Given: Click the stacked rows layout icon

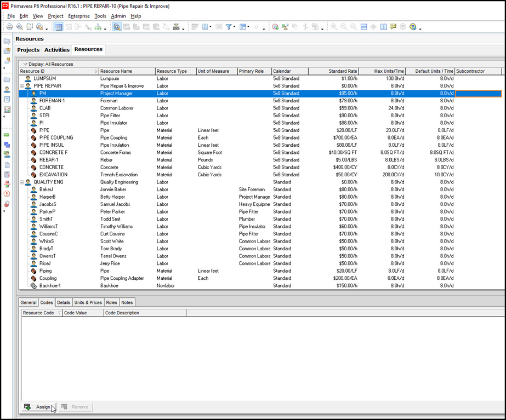Looking at the screenshot, I should 363,27.
